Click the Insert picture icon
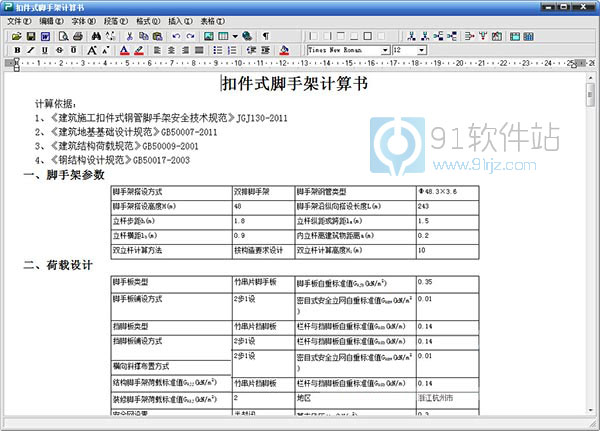The width and height of the screenshot is (600, 431). click(x=208, y=36)
